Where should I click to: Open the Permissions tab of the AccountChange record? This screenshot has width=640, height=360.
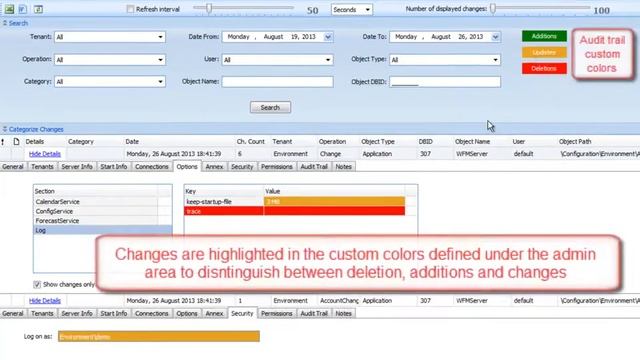(277, 313)
